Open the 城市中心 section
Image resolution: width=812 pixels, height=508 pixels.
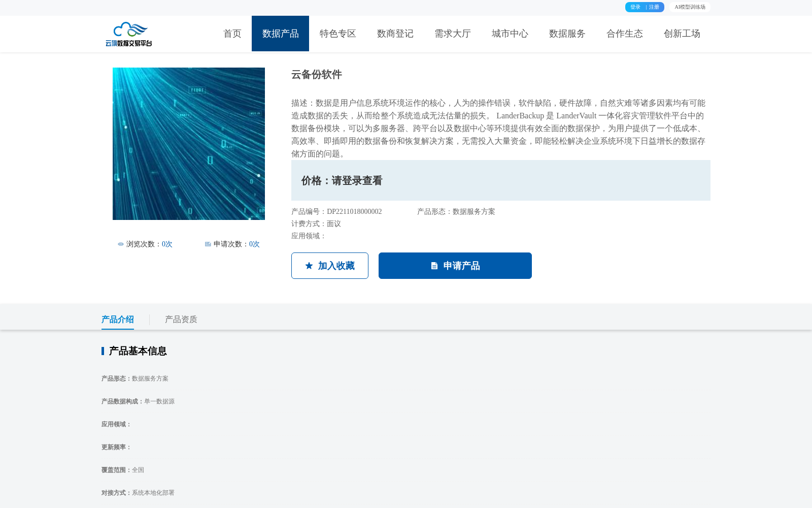tap(510, 34)
